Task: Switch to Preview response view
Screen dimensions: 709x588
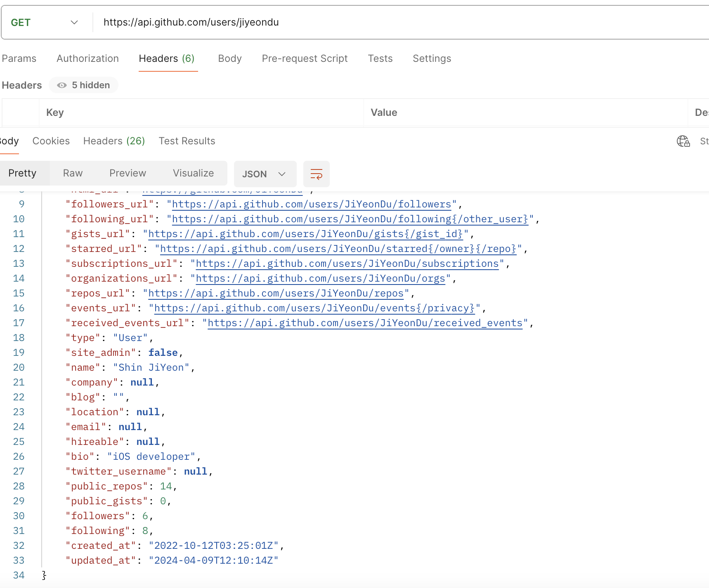Action: click(128, 173)
